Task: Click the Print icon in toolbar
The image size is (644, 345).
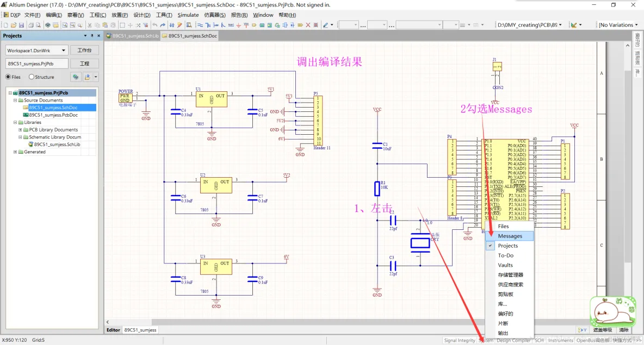Action: pyautogui.click(x=31, y=25)
